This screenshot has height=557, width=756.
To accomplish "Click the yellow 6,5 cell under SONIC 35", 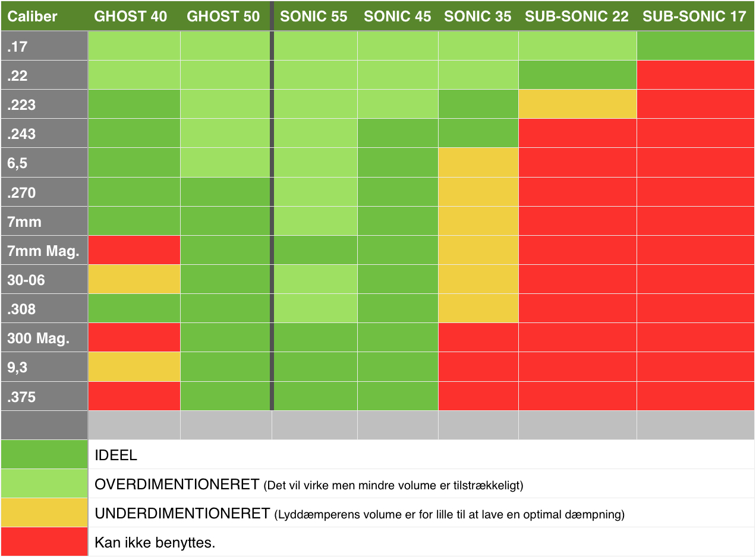I will (478, 163).
